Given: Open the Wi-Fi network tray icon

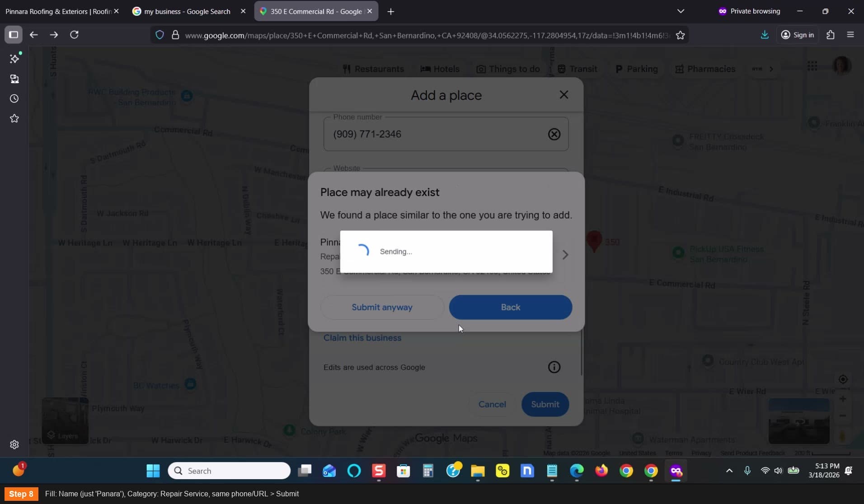Looking at the screenshot, I should 765,471.
